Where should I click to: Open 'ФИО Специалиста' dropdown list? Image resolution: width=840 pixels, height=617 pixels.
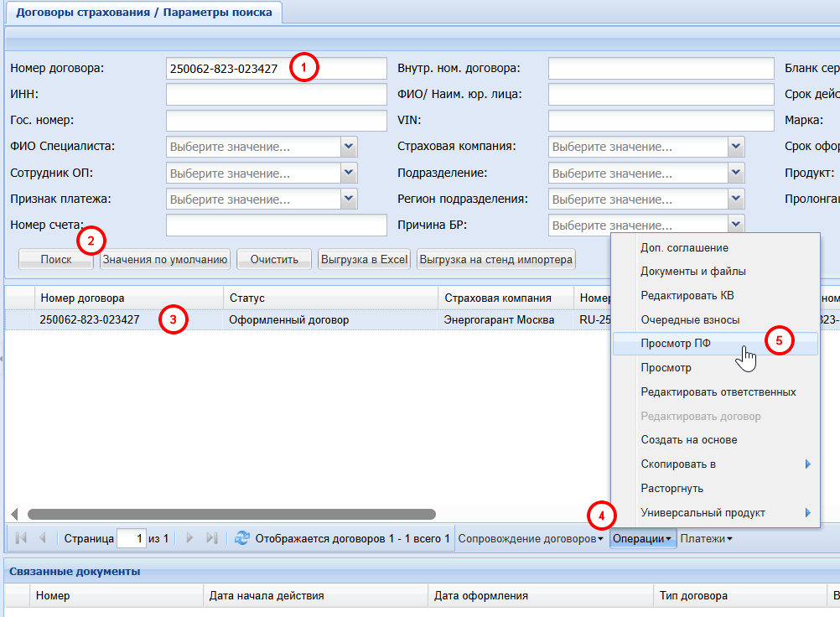pyautogui.click(x=350, y=147)
